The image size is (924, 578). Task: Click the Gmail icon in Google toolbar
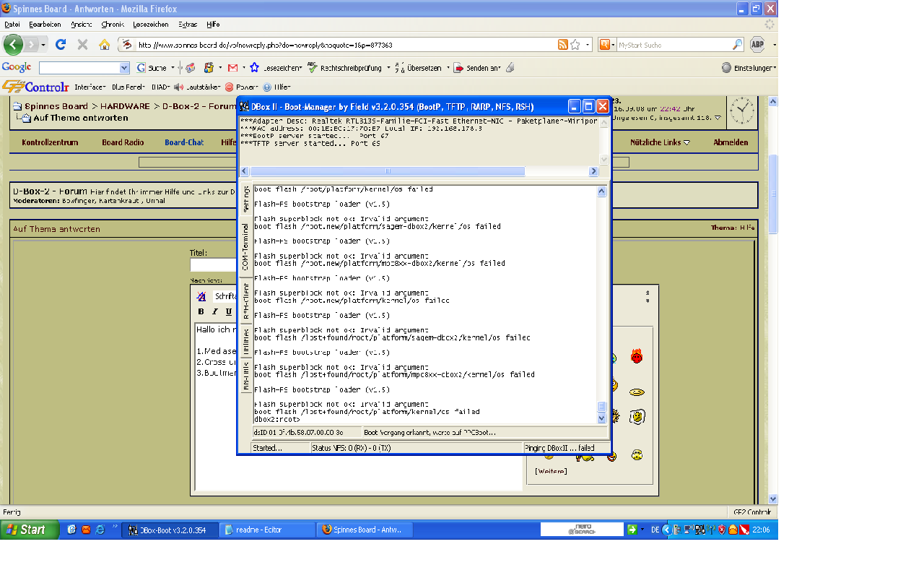coord(232,68)
